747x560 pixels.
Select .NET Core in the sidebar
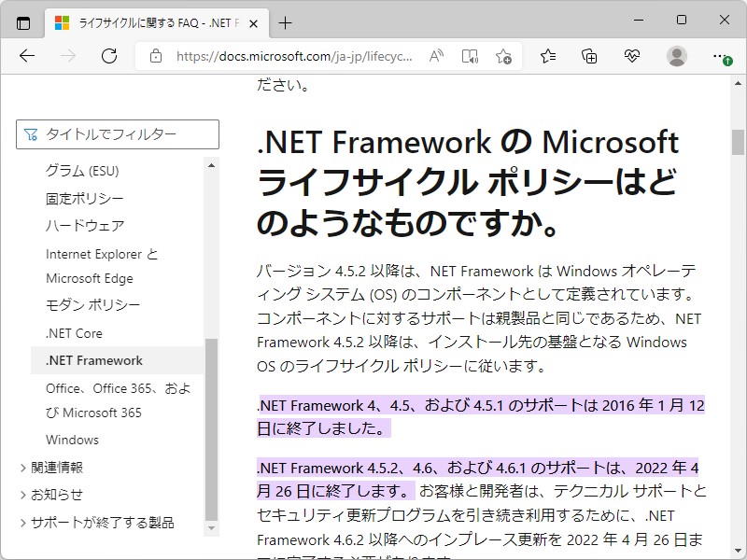pyautogui.click(x=73, y=332)
